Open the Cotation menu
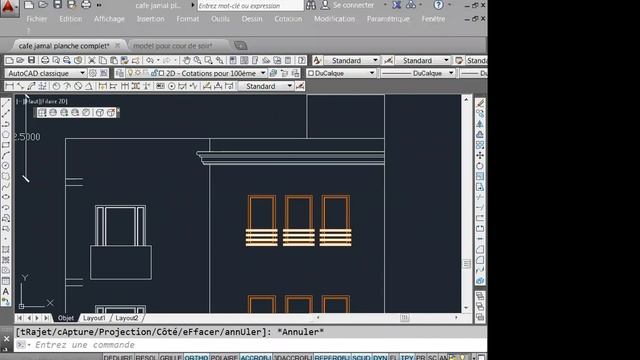The height and width of the screenshot is (360, 640). pyautogui.click(x=288, y=19)
